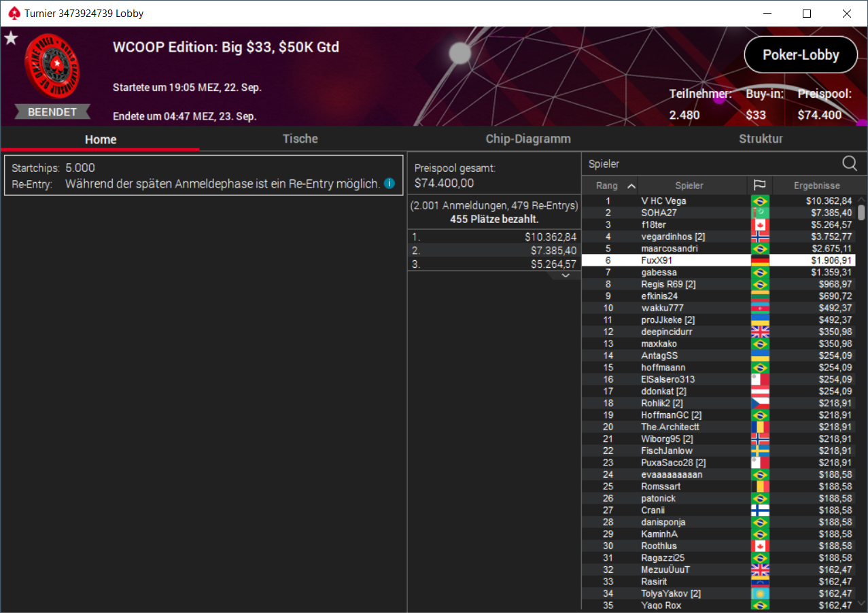Click the Finnish flag beside Cranii
The height and width of the screenshot is (613, 868).
pos(759,510)
